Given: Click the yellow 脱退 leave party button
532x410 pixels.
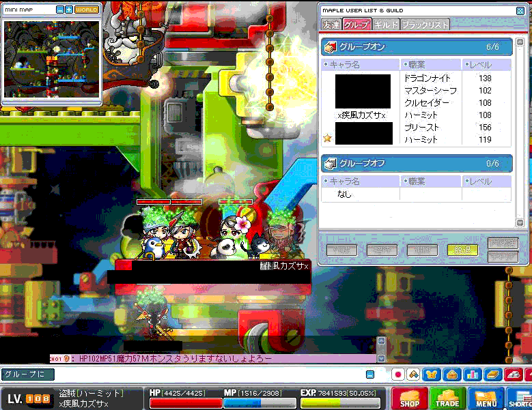Looking at the screenshot, I should point(463,250).
